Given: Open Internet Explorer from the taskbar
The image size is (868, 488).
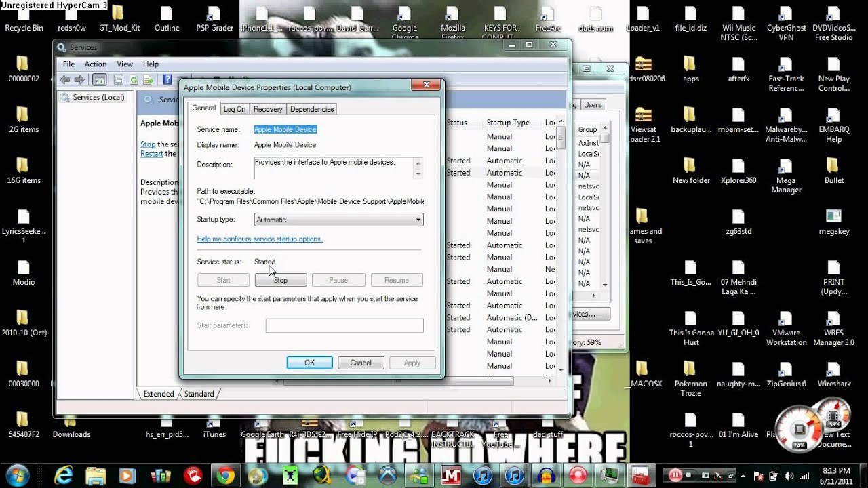Looking at the screenshot, I should (64, 474).
